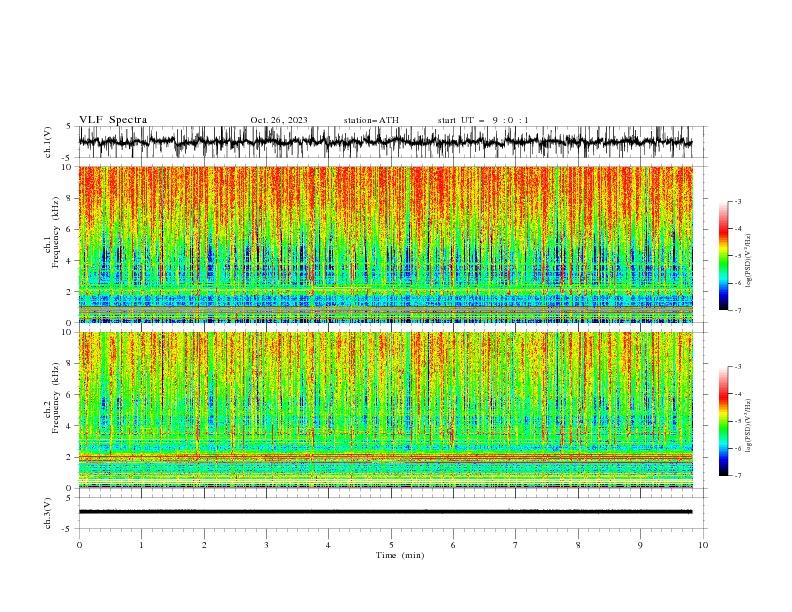Click time axis tick label "5"

(x=391, y=545)
